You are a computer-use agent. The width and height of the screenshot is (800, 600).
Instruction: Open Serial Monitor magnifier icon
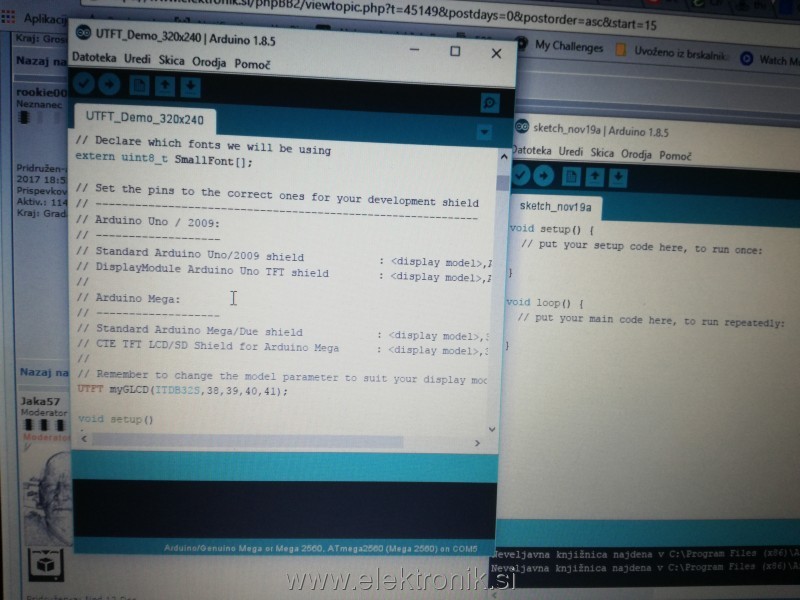tap(489, 102)
